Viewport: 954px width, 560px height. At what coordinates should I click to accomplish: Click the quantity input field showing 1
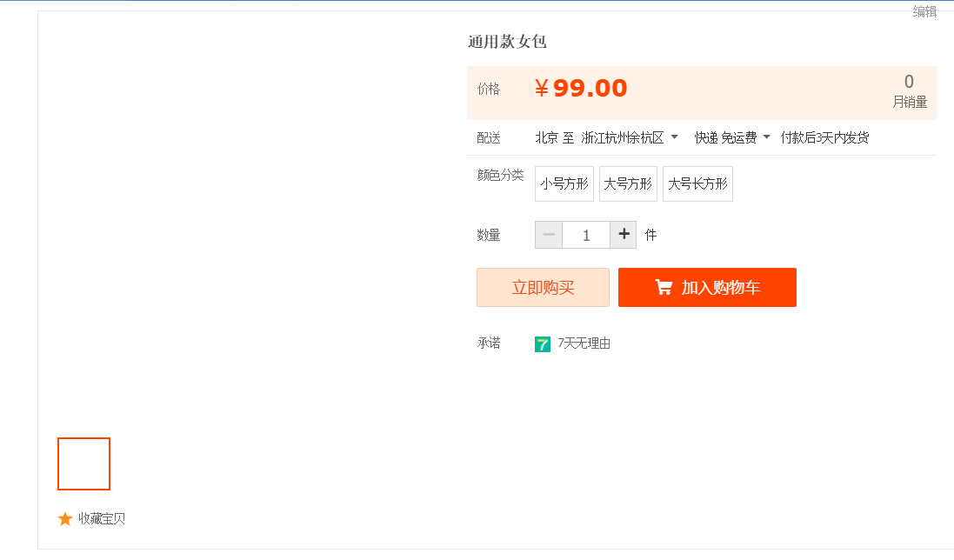pos(586,235)
